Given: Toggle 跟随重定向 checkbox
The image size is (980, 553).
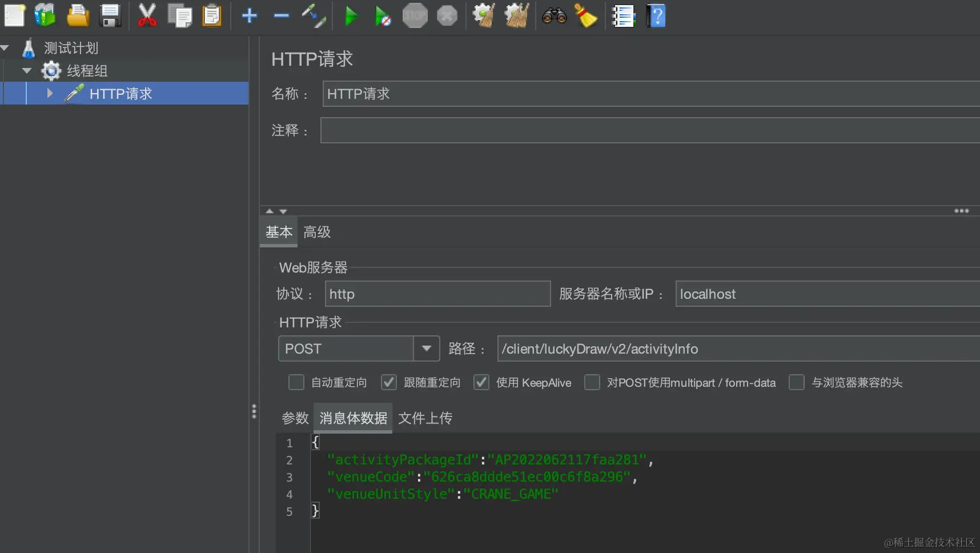Looking at the screenshot, I should [389, 382].
